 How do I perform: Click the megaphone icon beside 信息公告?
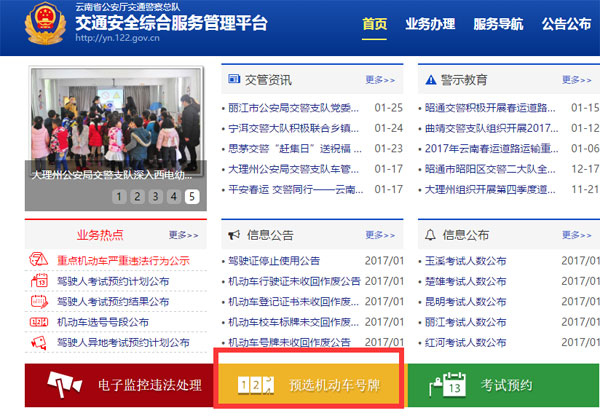[234, 235]
